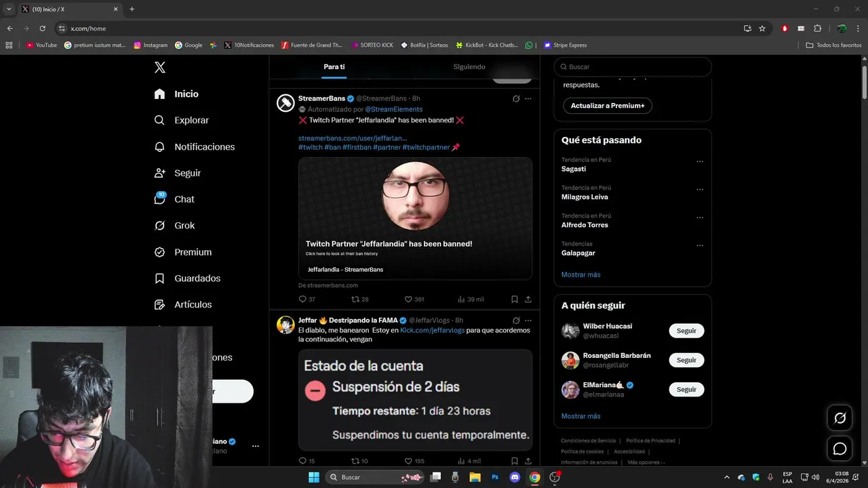The height and width of the screenshot is (488, 868).
Task: Open Premium in the sidebar
Action: click(x=183, y=252)
